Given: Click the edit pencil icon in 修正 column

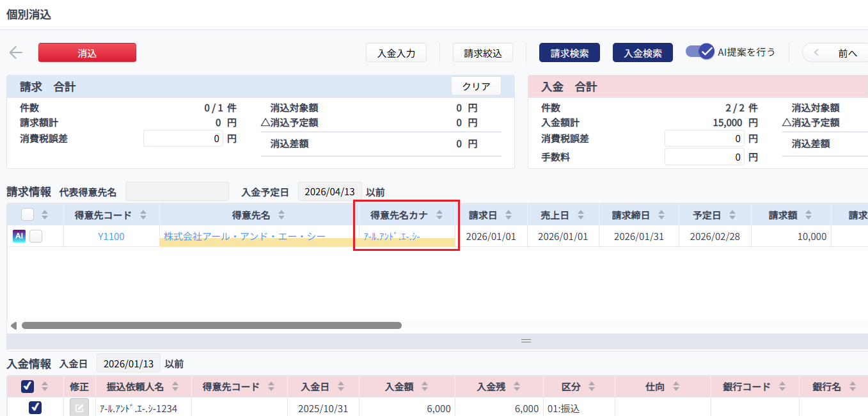Looking at the screenshot, I should [x=79, y=408].
